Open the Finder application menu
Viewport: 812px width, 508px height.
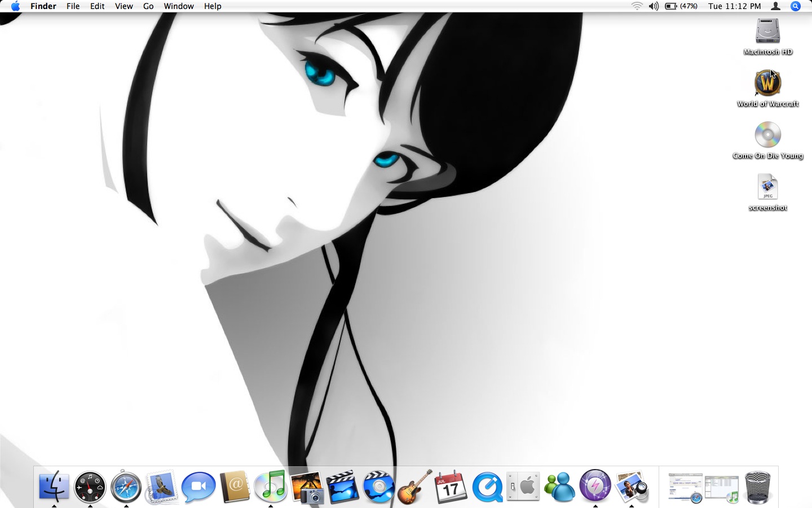pyautogui.click(x=43, y=6)
